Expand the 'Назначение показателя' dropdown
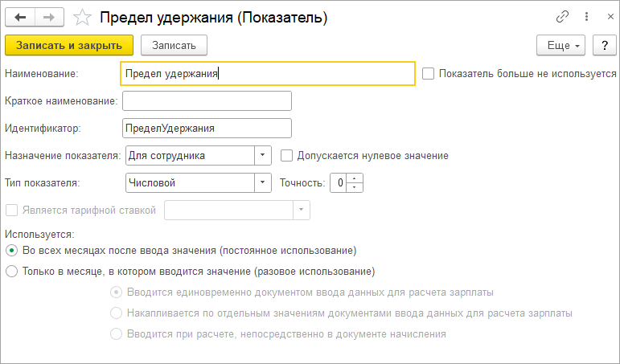This screenshot has width=620, height=364. click(262, 155)
